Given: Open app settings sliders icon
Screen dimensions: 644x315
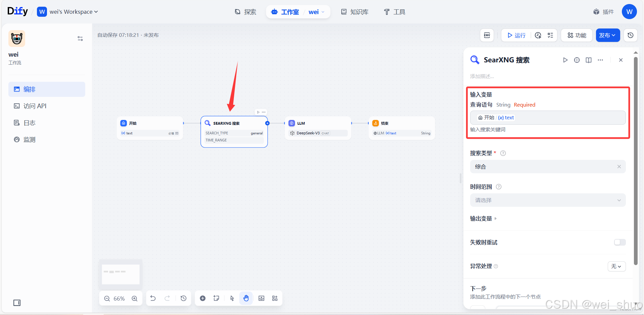Looking at the screenshot, I should pyautogui.click(x=80, y=39).
